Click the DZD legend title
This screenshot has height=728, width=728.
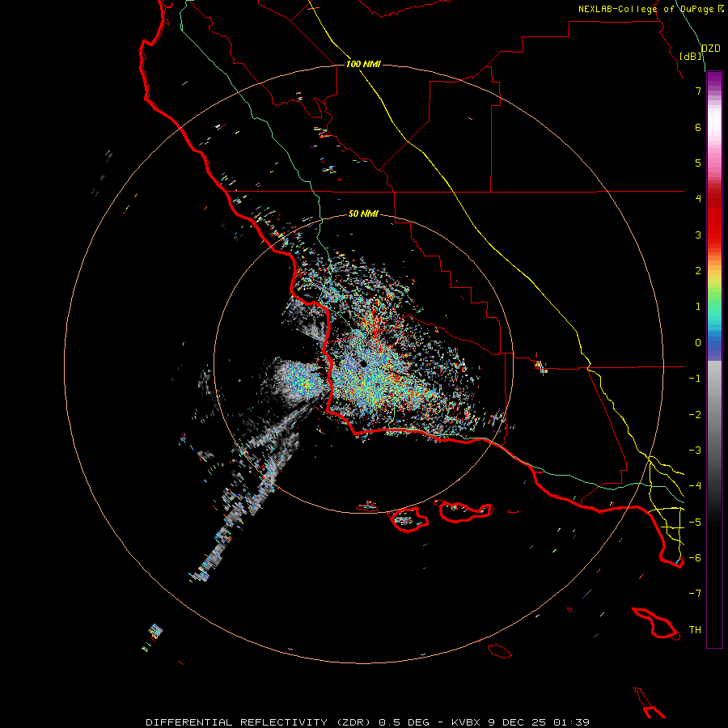click(x=711, y=49)
